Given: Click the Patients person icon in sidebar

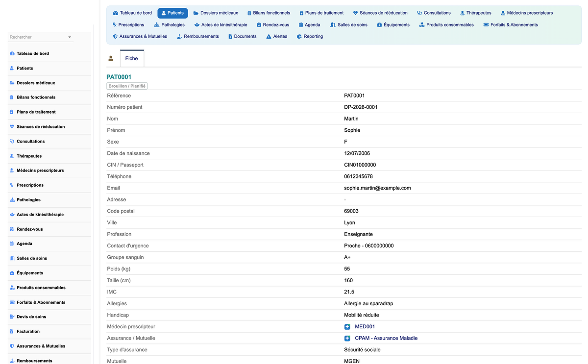Looking at the screenshot, I should pyautogui.click(x=12, y=68).
